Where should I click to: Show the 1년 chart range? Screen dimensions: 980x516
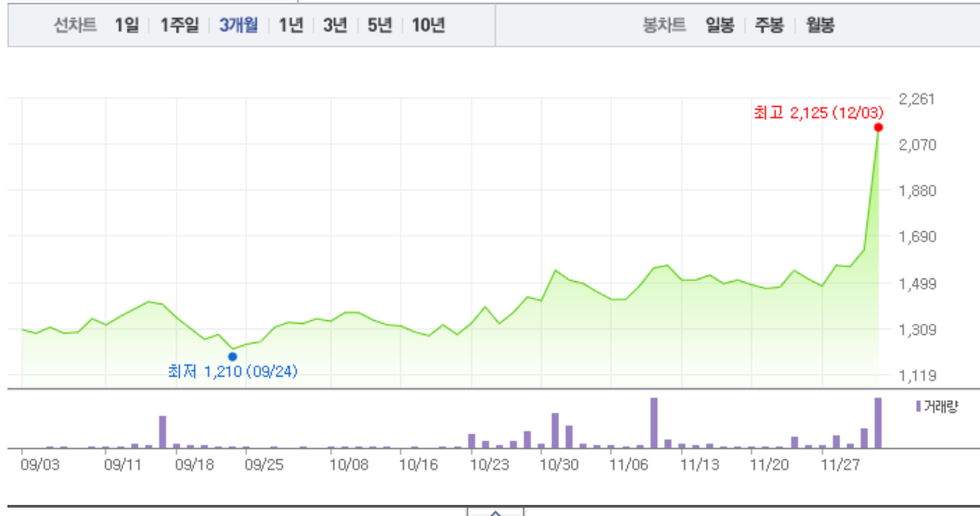click(x=290, y=25)
